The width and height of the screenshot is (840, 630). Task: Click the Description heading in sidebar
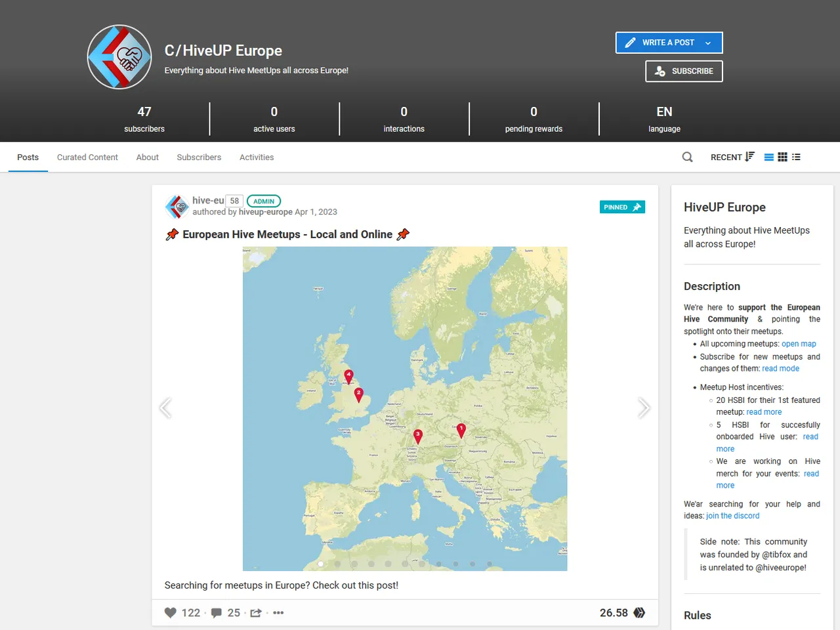pyautogui.click(x=712, y=287)
